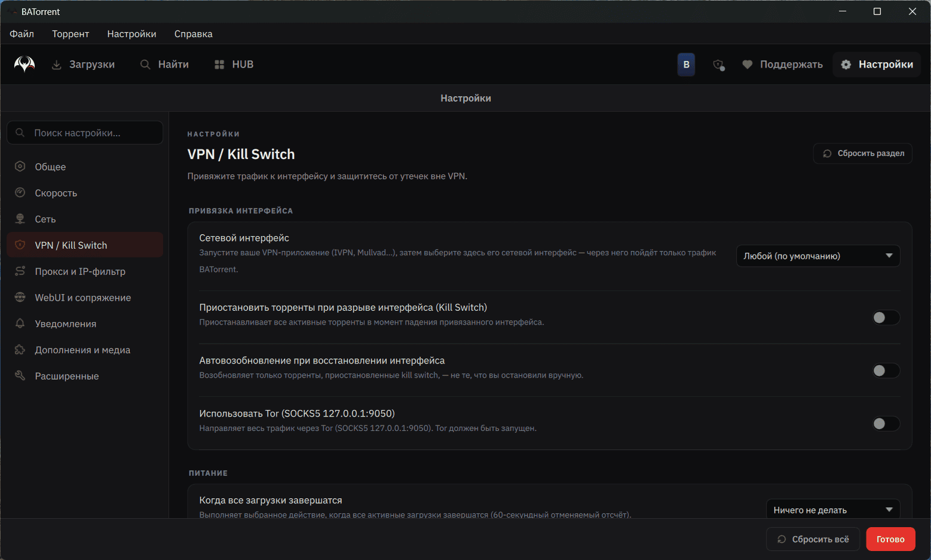Switch to the HUB tab
Image resolution: width=931 pixels, height=560 pixels.
coord(234,65)
